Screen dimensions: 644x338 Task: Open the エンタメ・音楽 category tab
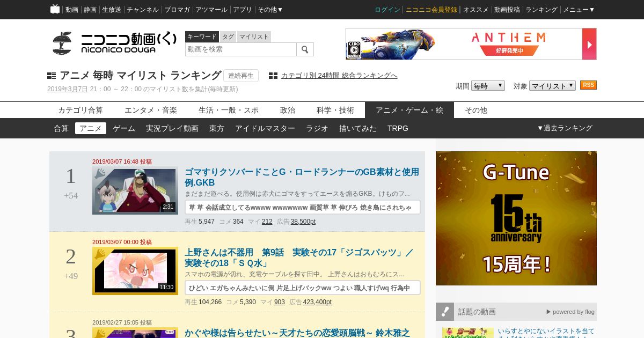pyautogui.click(x=151, y=110)
